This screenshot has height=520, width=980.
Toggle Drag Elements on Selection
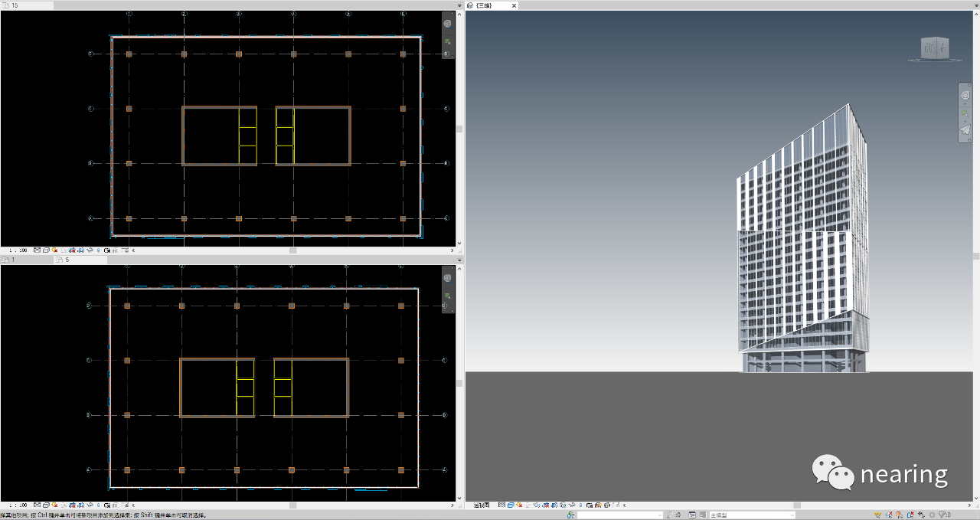(921, 515)
